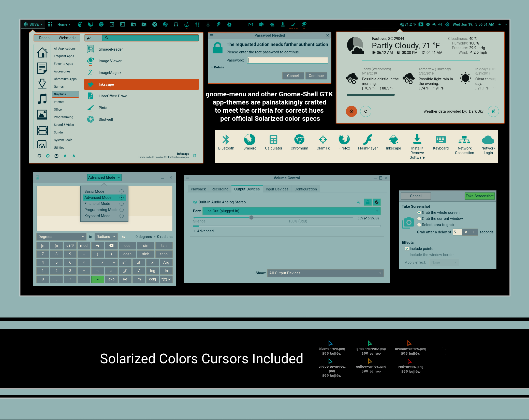Viewport: 529px width, 420px height.
Task: Click the root password input field
Action: point(288,60)
